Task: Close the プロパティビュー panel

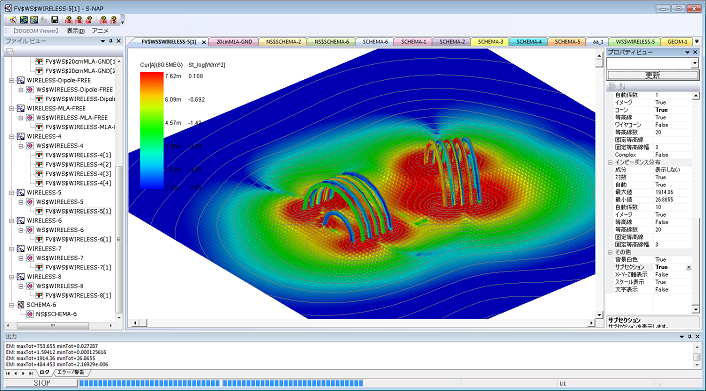Action: (696, 52)
